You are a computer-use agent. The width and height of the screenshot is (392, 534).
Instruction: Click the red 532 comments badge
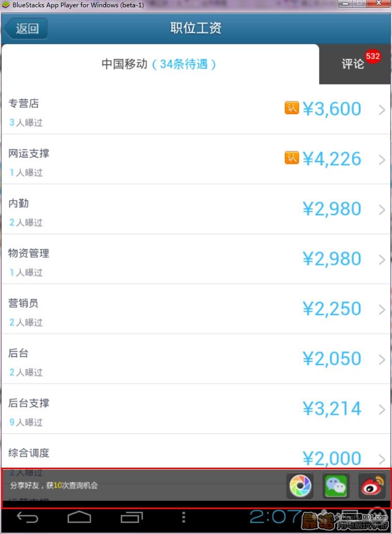(372, 56)
